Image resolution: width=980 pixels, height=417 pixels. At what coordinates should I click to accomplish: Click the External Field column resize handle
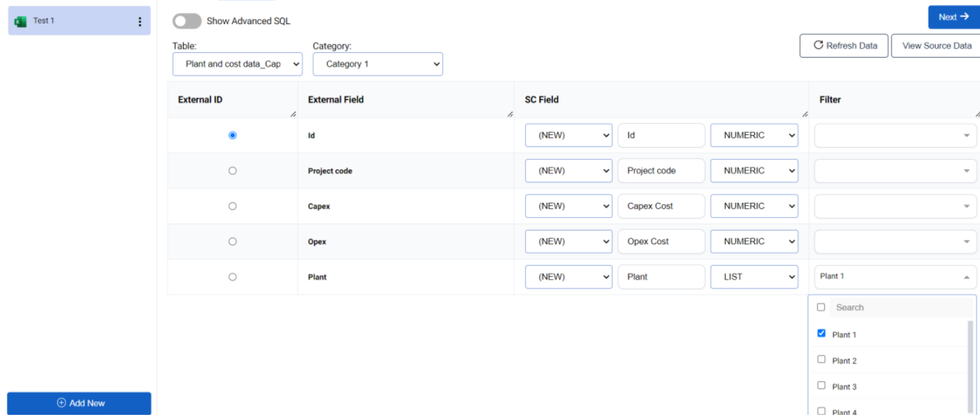[509, 114]
